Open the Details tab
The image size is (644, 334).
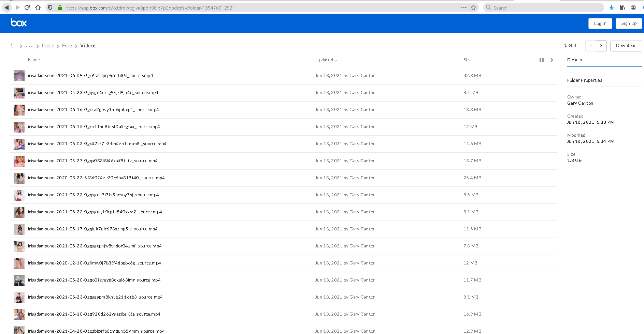pyautogui.click(x=574, y=60)
